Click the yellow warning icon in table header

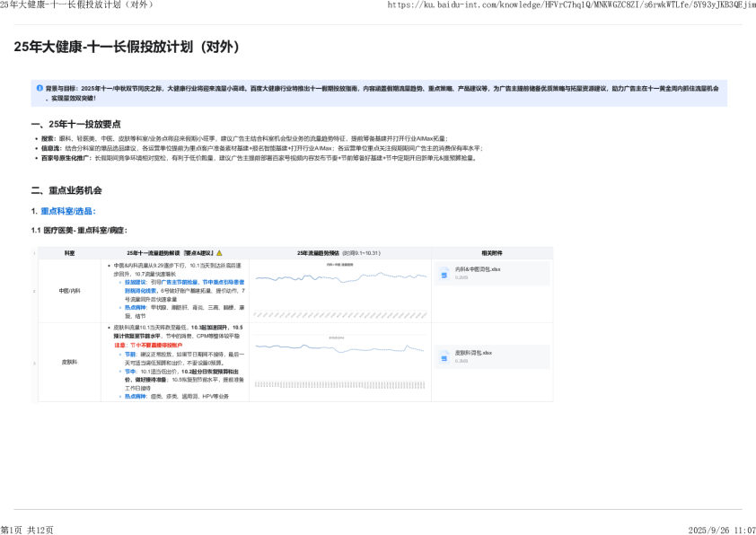[219, 253]
